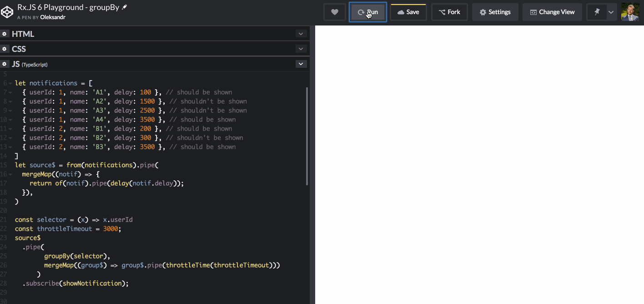Collapse the HTML editor with its chevron
This screenshot has height=304, width=644.
(x=301, y=33)
